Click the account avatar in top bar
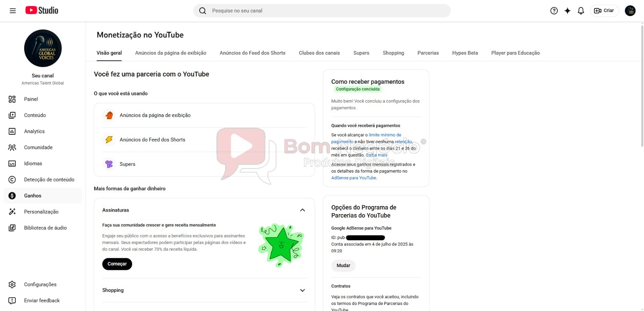 [630, 11]
